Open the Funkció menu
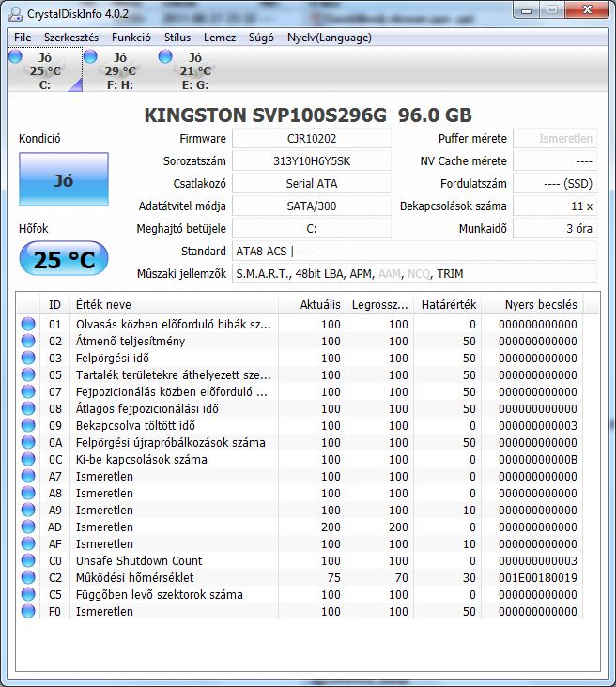616x687 pixels. pyautogui.click(x=131, y=38)
